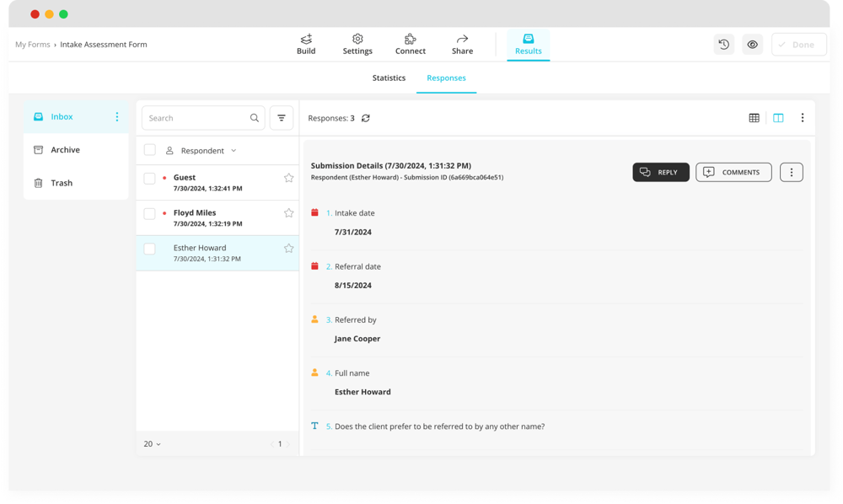
Task: Refresh the responses count
Action: coord(366,118)
